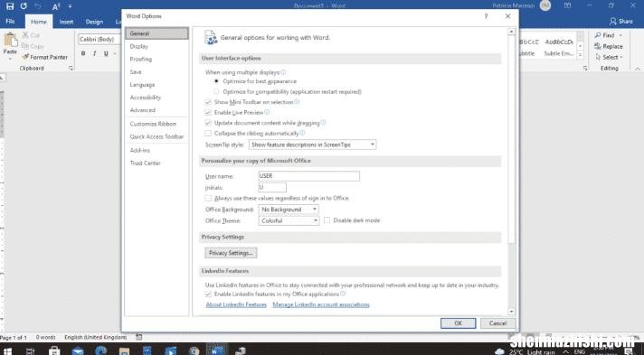Check Always use these values regardless of sign in
644x355 pixels.
pyautogui.click(x=208, y=198)
